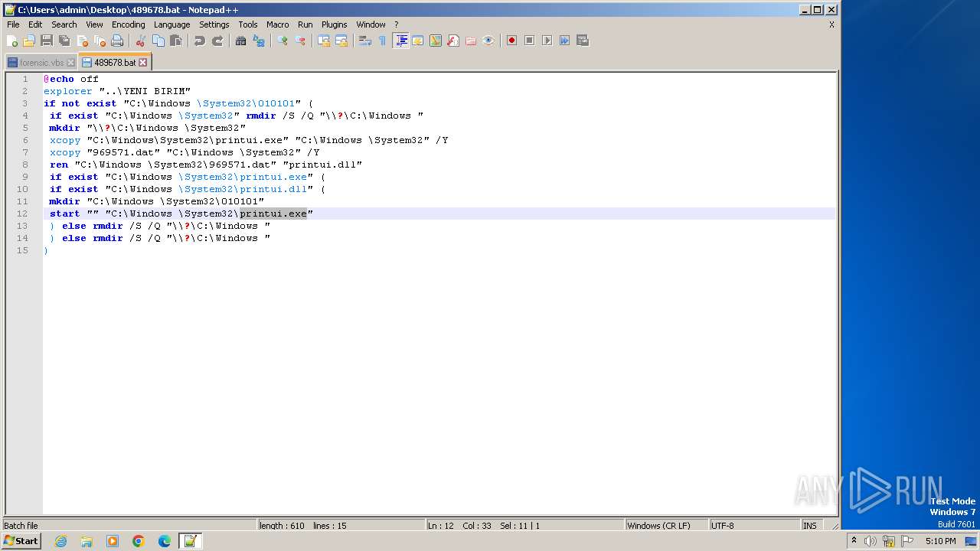Viewport: 980px width, 551px height.
Task: Undo the last edit via the toolbar arrow
Action: point(200,41)
